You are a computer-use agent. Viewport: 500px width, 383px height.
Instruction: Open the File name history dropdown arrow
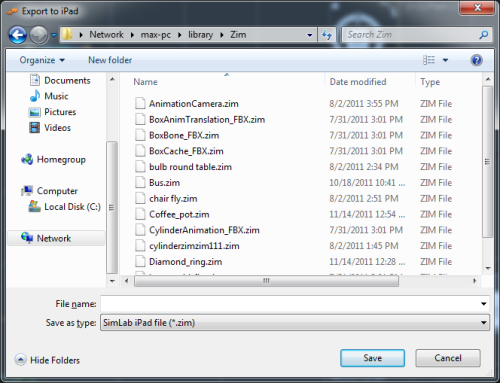pos(484,304)
